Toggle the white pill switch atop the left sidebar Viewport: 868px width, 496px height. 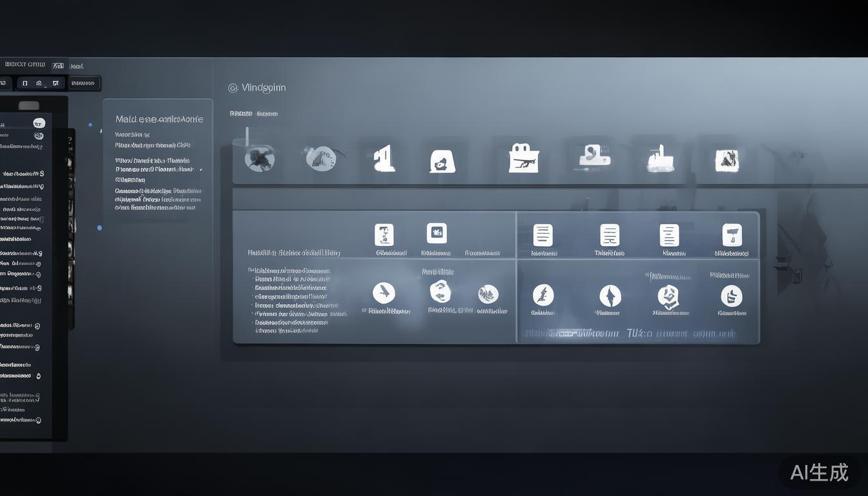point(39,123)
